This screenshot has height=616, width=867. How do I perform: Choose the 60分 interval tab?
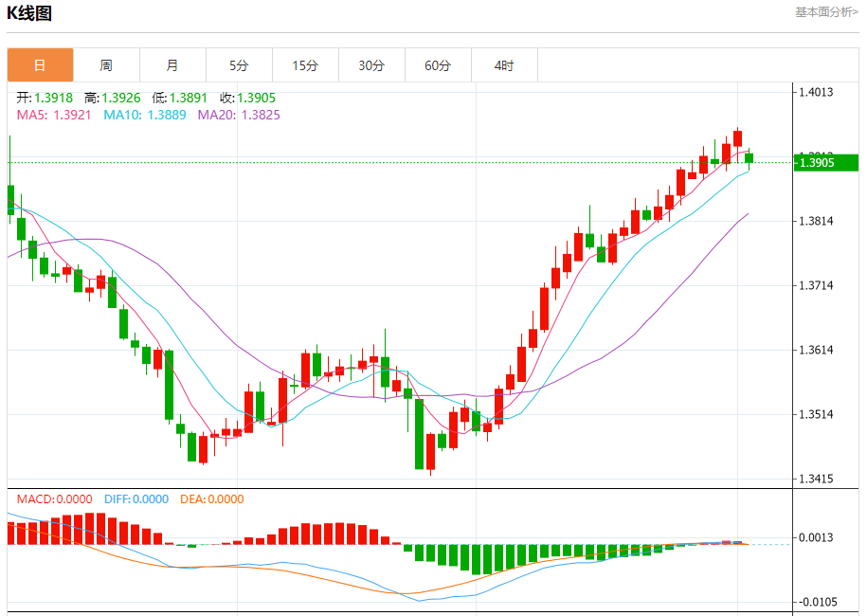point(438,65)
